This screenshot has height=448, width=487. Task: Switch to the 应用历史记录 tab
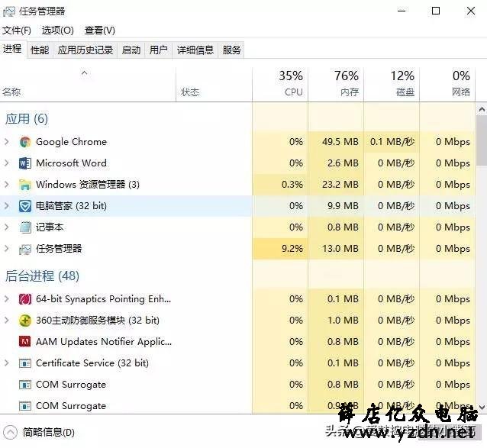coord(85,50)
